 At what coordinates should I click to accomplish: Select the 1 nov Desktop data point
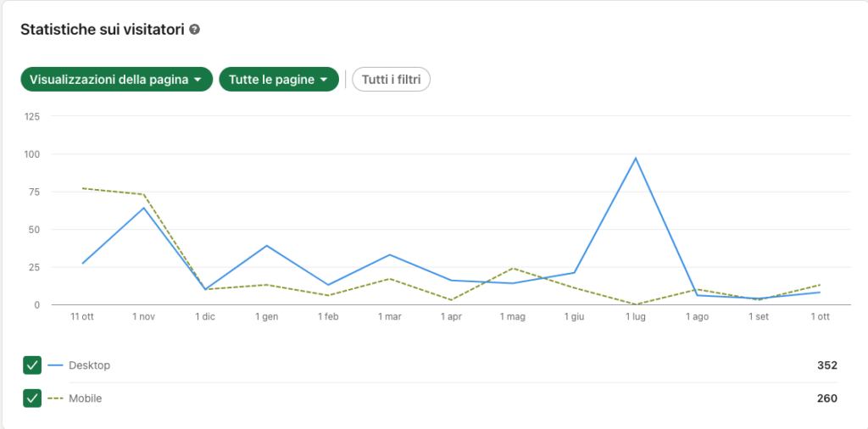coord(144,208)
